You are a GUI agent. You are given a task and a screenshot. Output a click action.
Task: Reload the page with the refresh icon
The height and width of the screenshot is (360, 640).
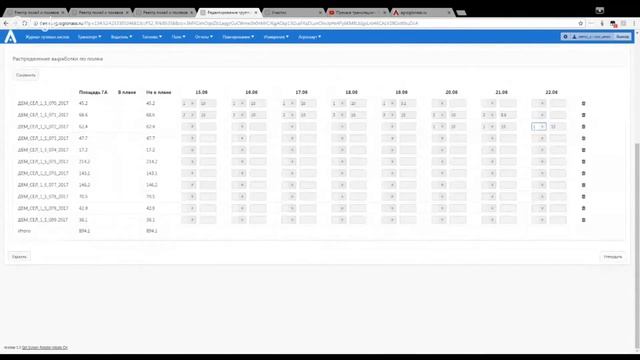[x=24, y=24]
